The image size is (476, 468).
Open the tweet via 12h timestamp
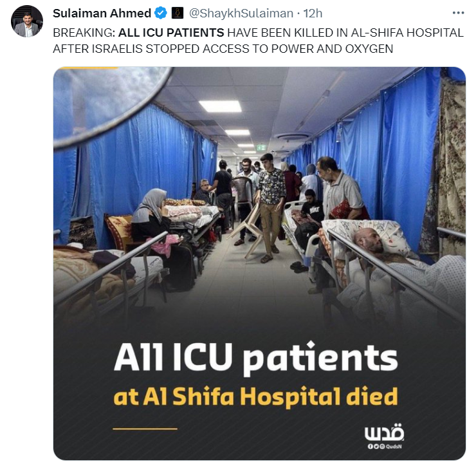(x=313, y=14)
